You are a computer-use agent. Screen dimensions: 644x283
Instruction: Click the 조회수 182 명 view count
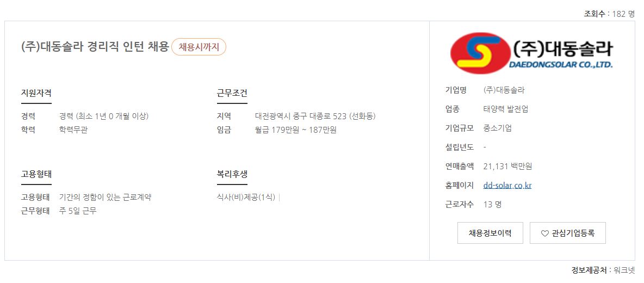point(610,14)
